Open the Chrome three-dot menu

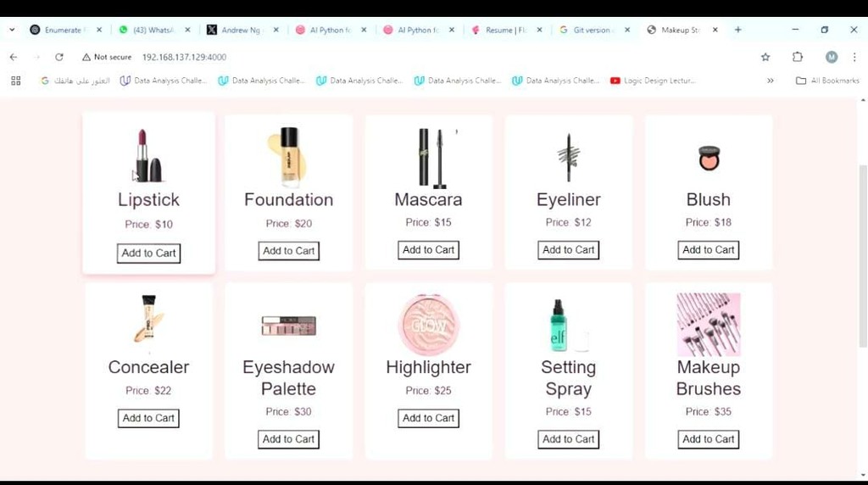[x=854, y=57]
